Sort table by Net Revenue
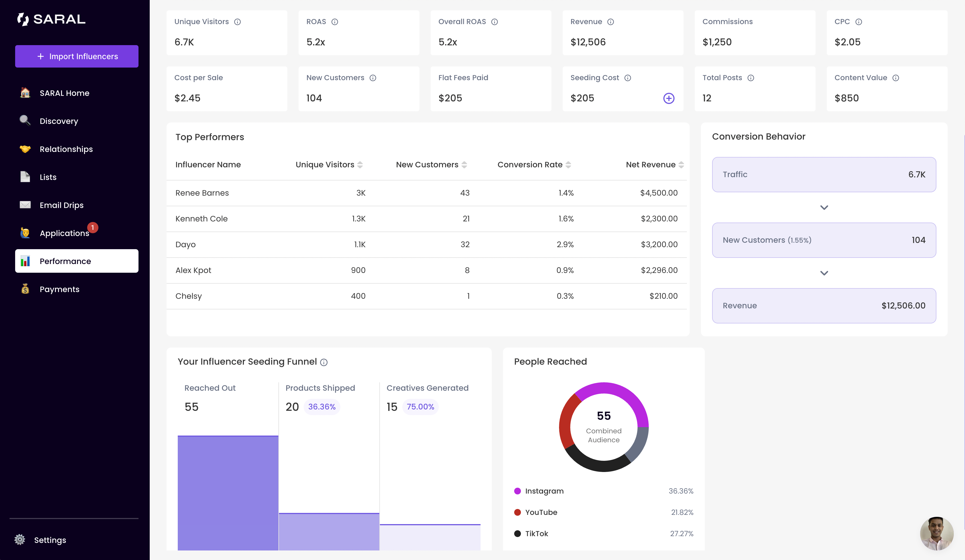The image size is (965, 560). click(681, 165)
